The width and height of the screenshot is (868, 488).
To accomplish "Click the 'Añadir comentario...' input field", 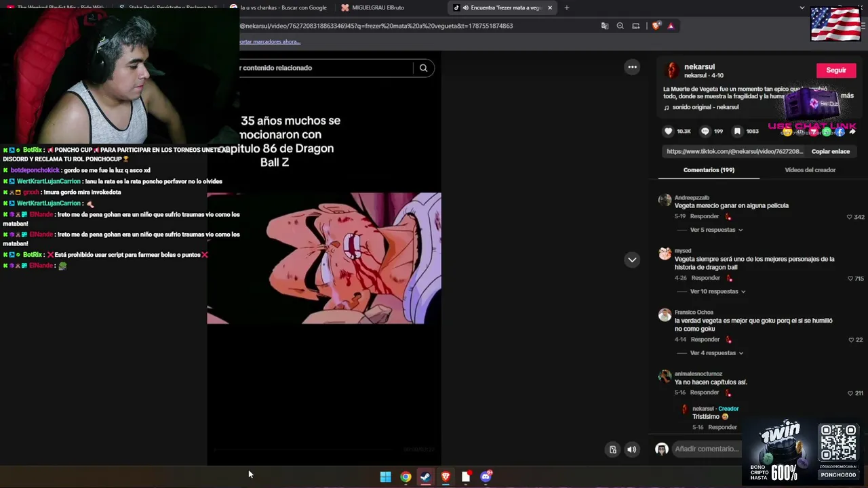I will tap(707, 449).
